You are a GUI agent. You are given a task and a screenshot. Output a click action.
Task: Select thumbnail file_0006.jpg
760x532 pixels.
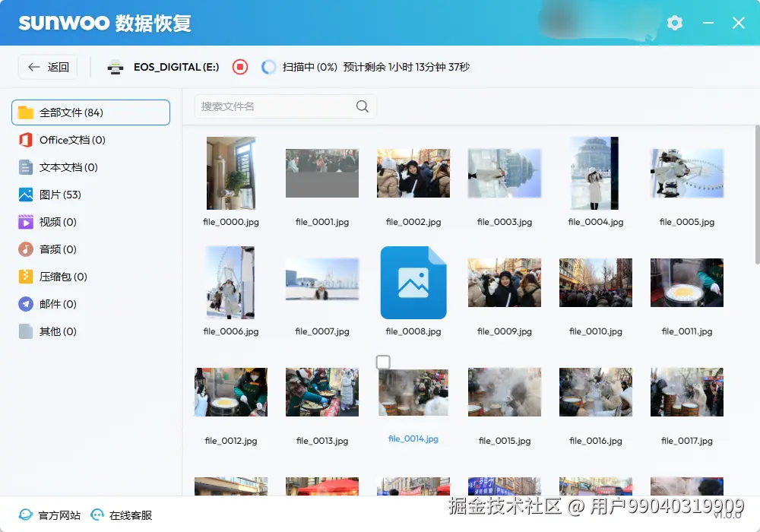231,283
